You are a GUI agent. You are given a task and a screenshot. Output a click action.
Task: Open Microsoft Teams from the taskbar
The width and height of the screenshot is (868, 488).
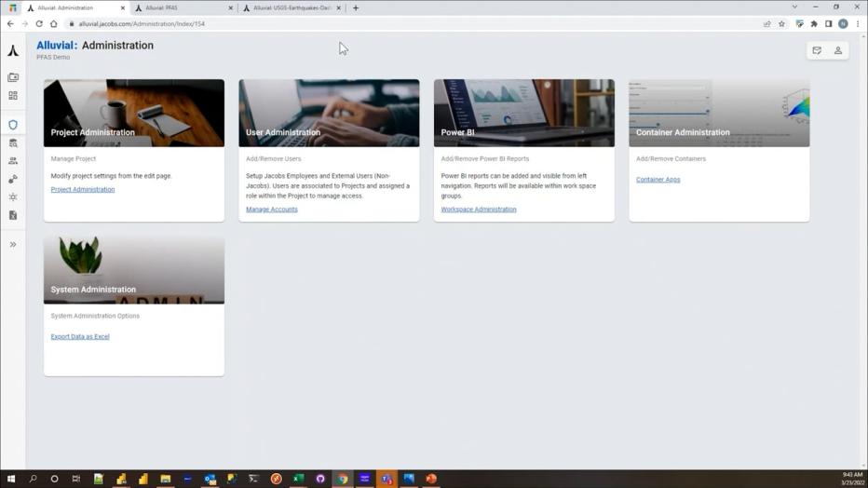click(x=387, y=479)
